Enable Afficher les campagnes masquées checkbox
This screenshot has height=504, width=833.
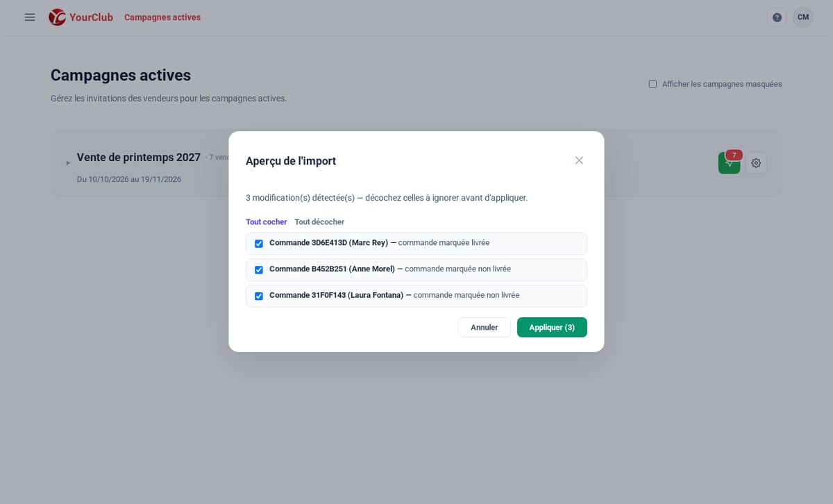point(653,84)
